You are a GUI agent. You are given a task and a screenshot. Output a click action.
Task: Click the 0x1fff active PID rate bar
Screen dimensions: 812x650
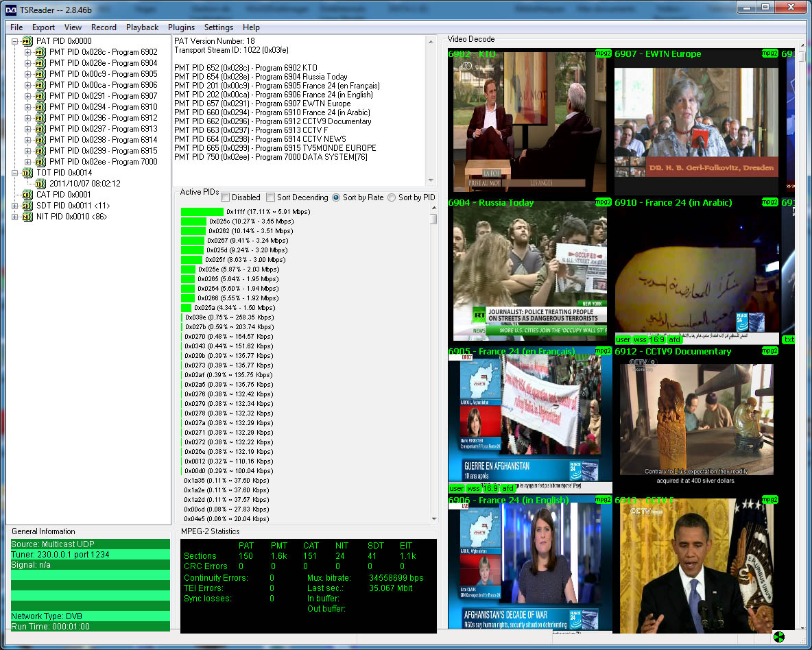pos(202,212)
